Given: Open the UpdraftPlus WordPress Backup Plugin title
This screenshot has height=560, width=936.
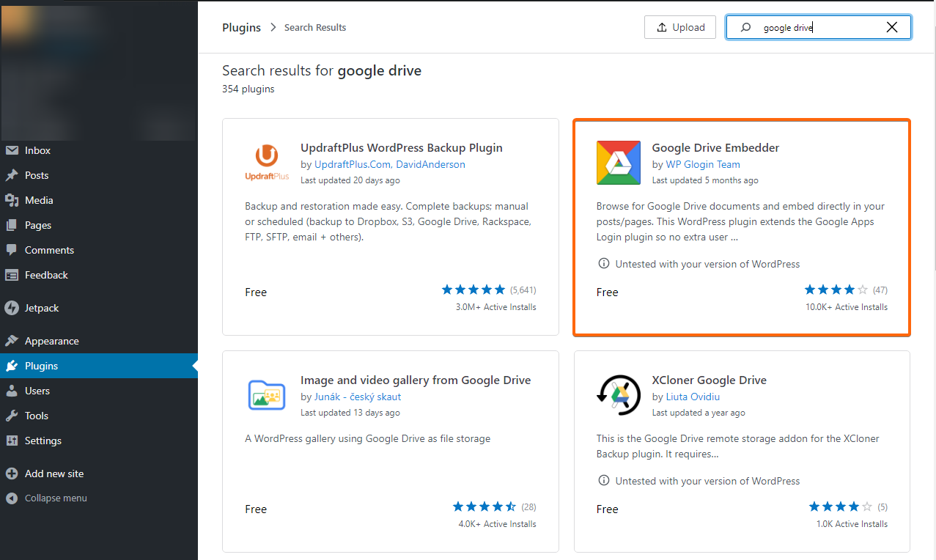Looking at the screenshot, I should (402, 147).
